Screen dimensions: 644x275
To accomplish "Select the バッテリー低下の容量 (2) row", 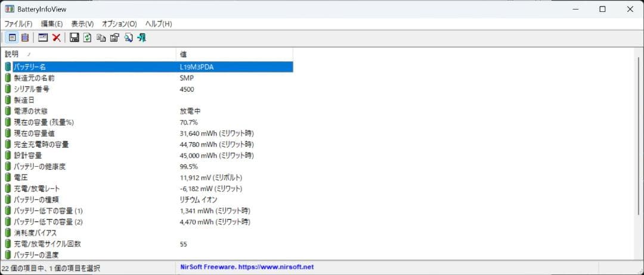I will 148,221.
